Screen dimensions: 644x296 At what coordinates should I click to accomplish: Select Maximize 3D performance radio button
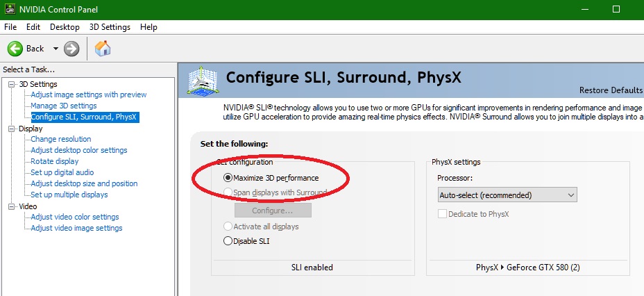pos(228,178)
